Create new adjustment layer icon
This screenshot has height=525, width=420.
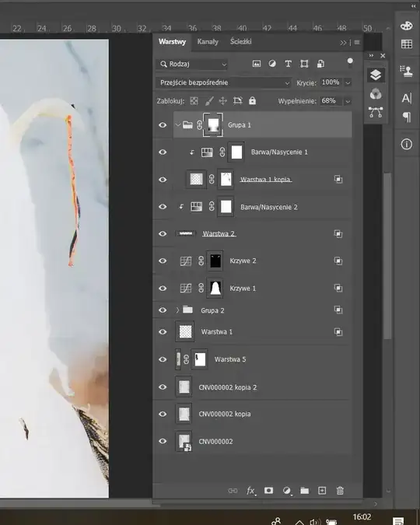(287, 491)
